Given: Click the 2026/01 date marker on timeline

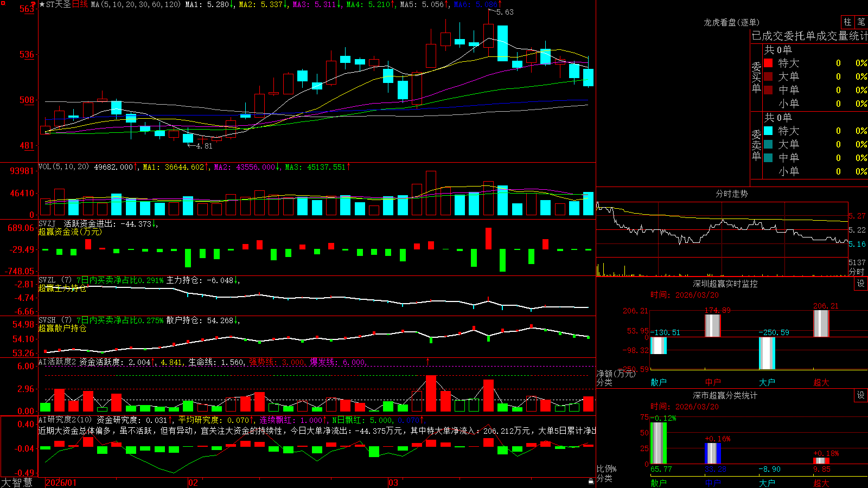Looking at the screenshot, I should [61, 483].
